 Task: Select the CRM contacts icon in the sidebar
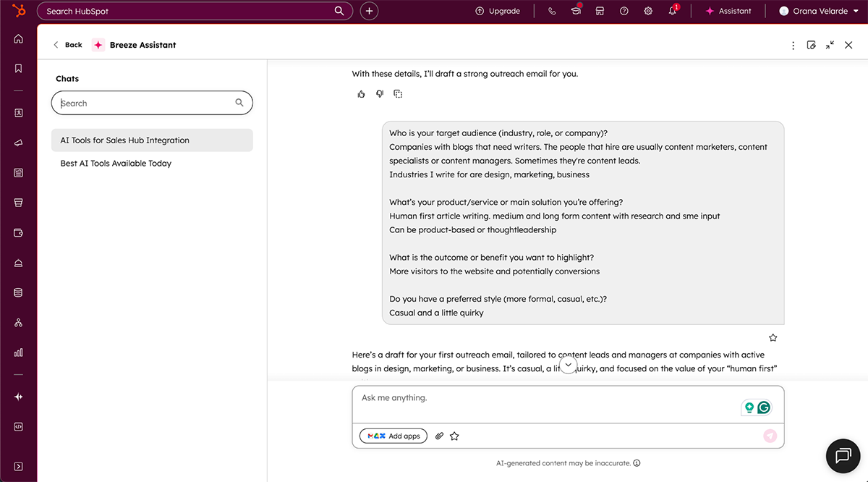(18, 113)
